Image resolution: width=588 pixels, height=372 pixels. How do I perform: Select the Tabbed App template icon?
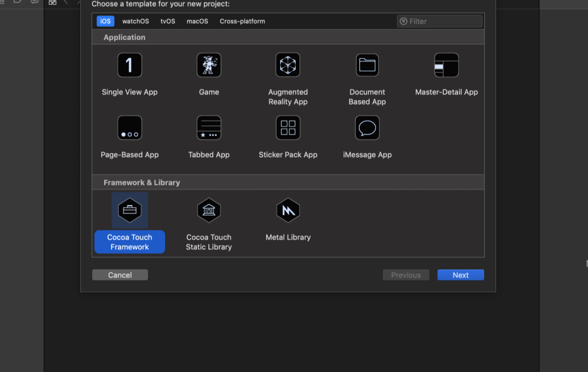click(x=209, y=128)
